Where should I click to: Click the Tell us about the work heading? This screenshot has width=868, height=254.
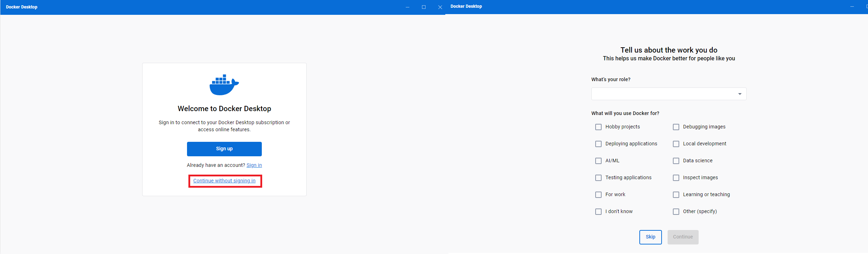click(x=669, y=50)
